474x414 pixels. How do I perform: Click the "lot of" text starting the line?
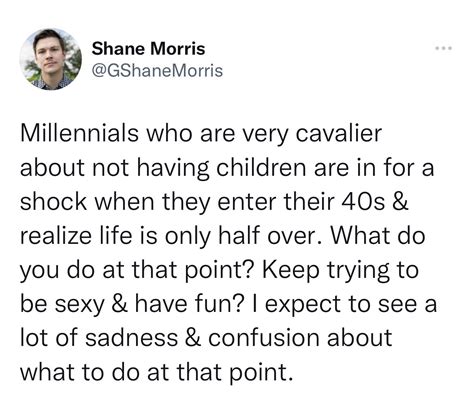49,338
